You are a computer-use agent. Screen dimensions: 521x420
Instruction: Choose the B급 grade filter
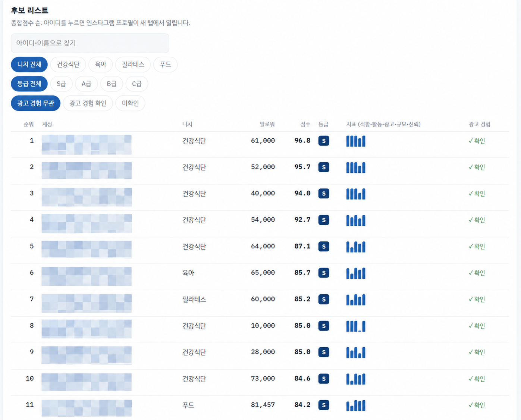coord(112,84)
